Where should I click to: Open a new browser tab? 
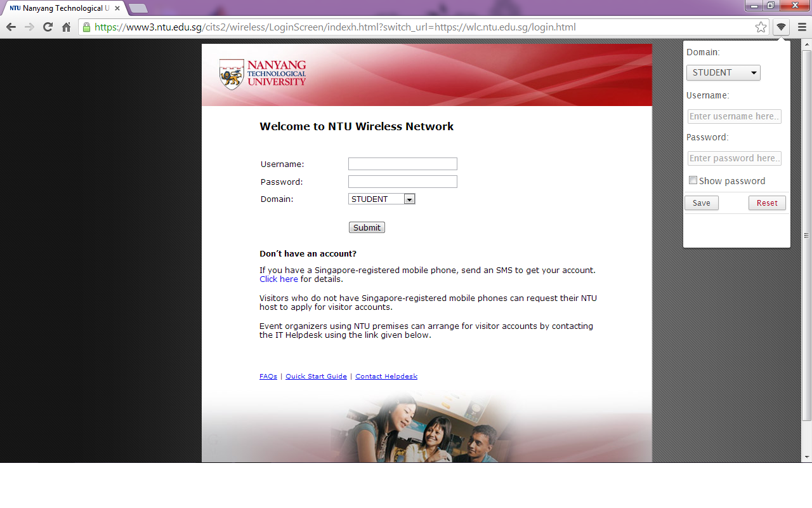[138, 8]
